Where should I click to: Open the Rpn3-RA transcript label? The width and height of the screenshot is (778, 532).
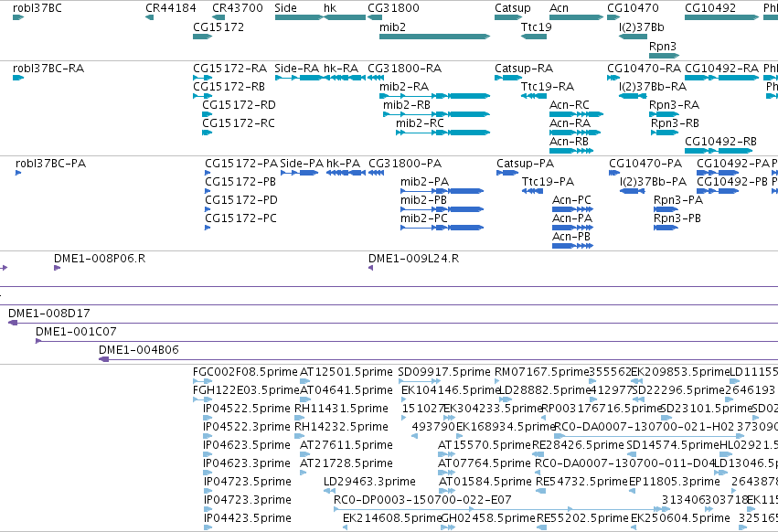[674, 105]
